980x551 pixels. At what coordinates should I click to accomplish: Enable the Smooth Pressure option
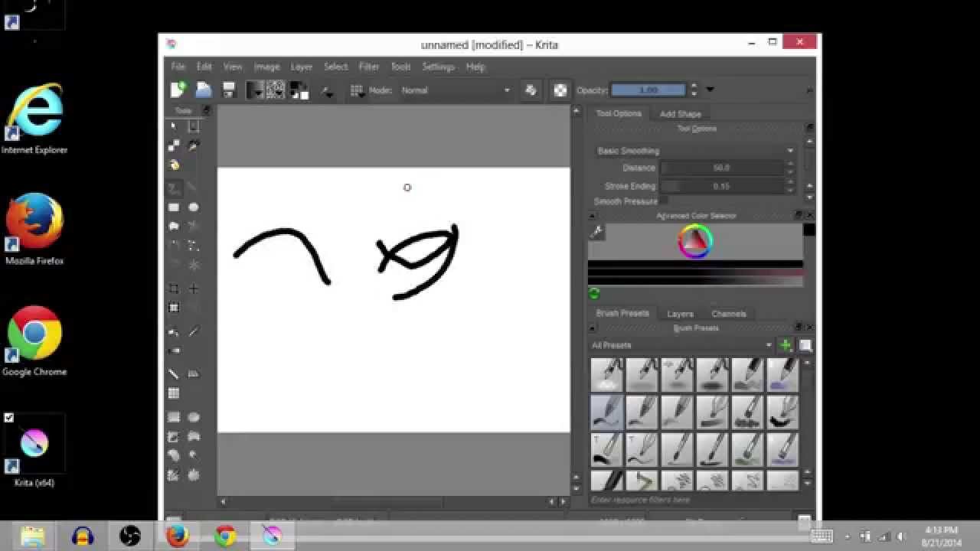pos(665,201)
